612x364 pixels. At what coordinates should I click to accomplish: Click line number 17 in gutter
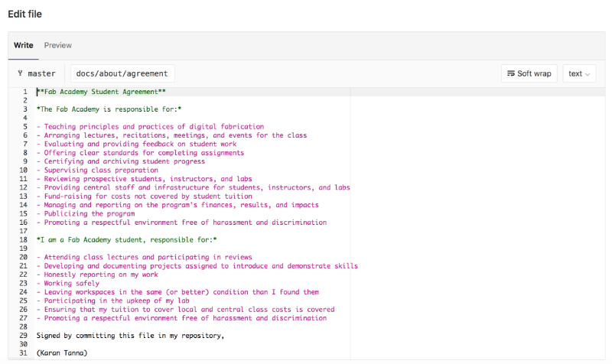(x=24, y=231)
